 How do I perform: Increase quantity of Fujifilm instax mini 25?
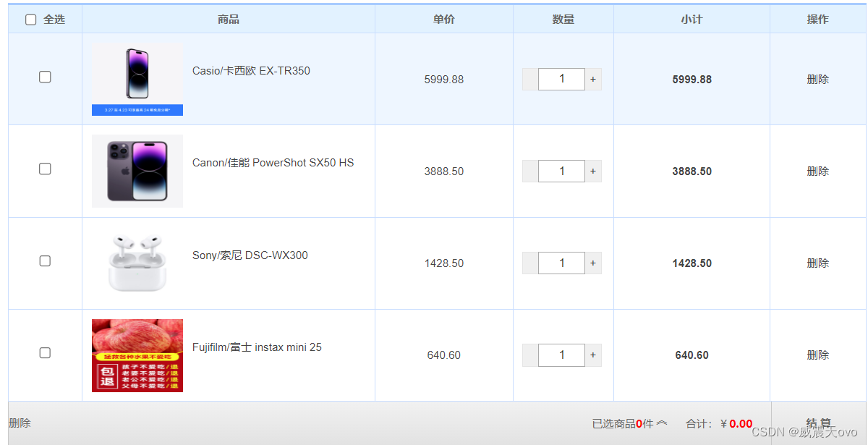click(x=593, y=355)
